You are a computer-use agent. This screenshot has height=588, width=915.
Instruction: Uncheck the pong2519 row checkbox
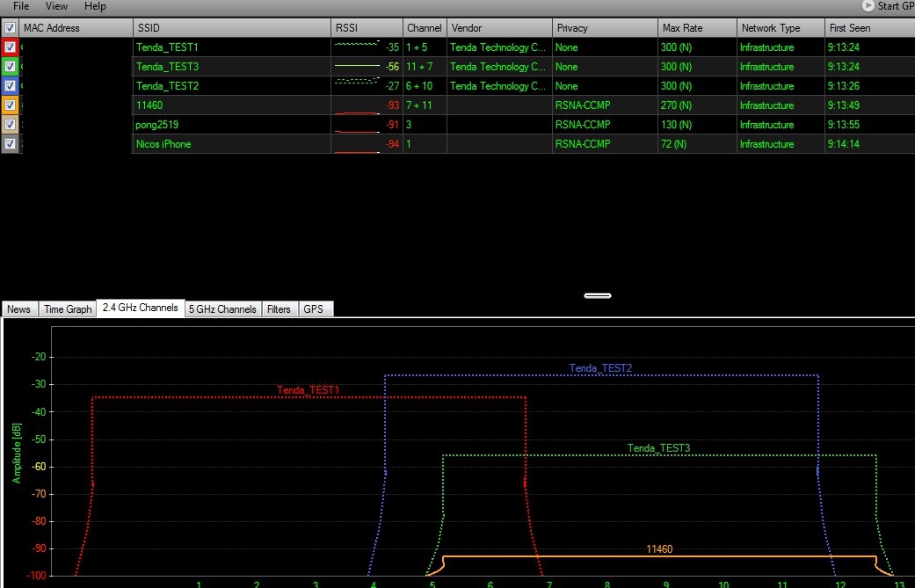click(10, 124)
